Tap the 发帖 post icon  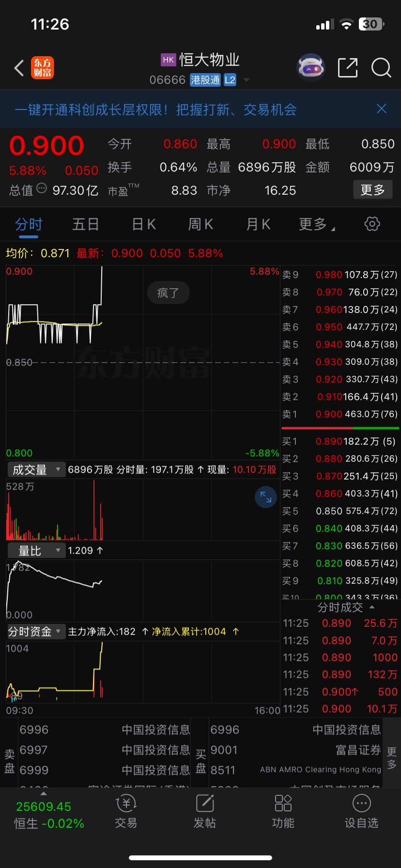point(205,812)
